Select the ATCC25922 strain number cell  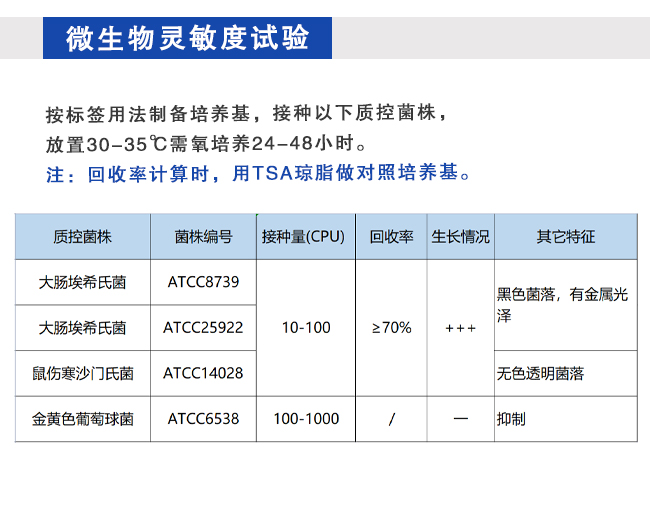[203, 328]
